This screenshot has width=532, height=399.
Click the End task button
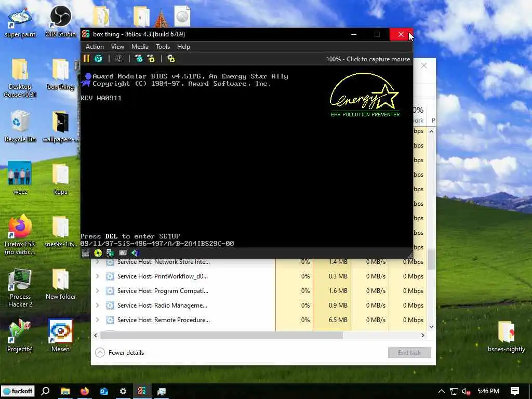tap(409, 353)
